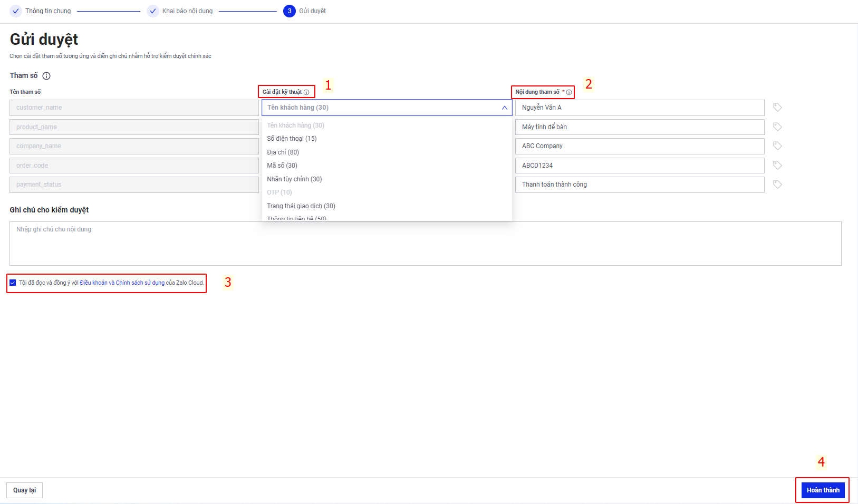Click the Máy tính để bàn input field
The image size is (858, 504).
click(640, 127)
